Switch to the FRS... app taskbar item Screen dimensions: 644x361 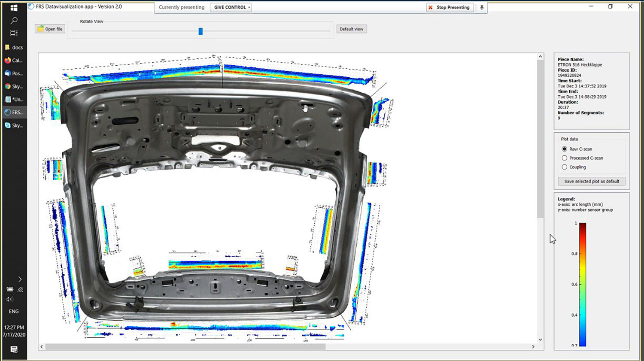[14, 112]
